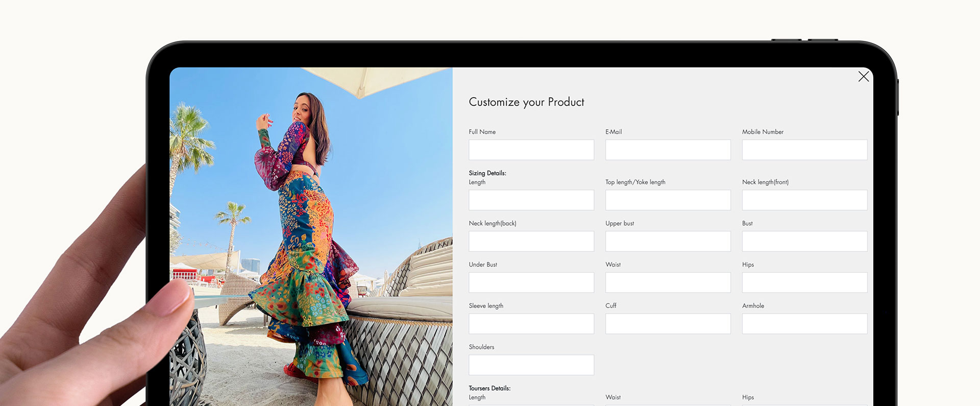Focus the Top length/Yoke length input
980x406 pixels.
click(x=668, y=200)
